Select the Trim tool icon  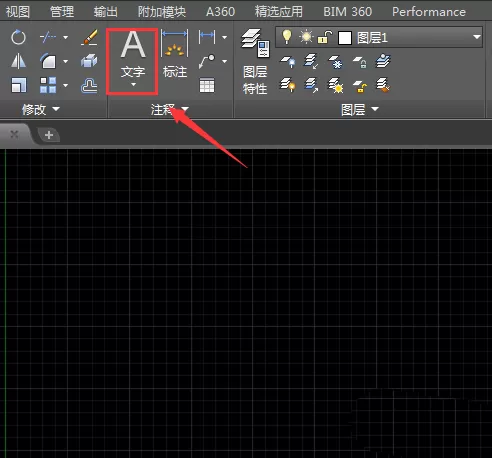(x=48, y=37)
